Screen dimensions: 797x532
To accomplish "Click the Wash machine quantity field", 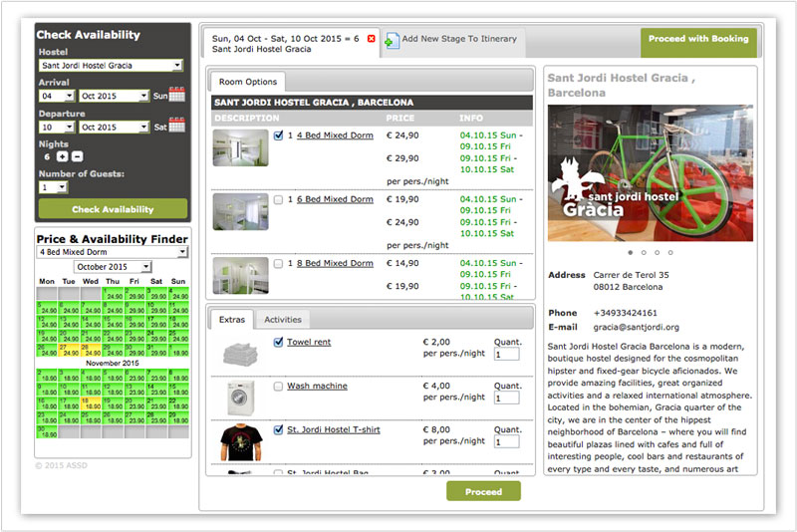I will point(507,398).
